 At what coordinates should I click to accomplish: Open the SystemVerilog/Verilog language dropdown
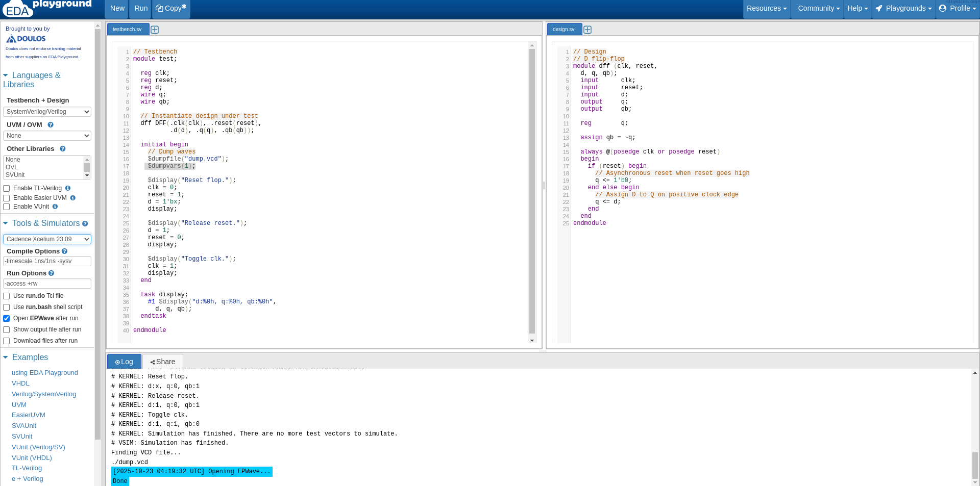(47, 112)
